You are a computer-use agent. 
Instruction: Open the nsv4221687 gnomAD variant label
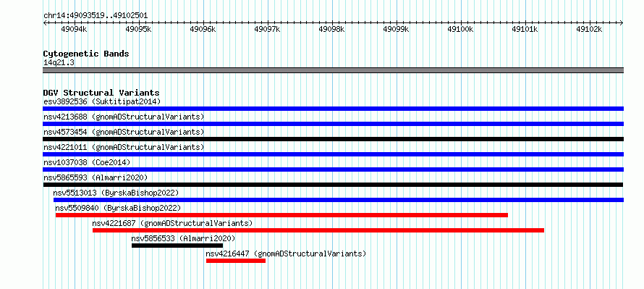pyautogui.click(x=172, y=223)
